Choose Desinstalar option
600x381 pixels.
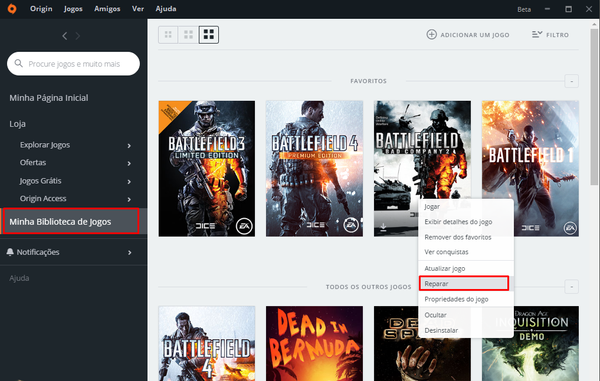[x=466, y=331]
